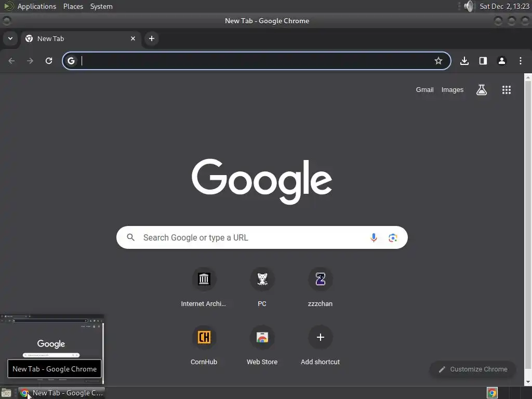Click the Chrome icon in bottom-right tray
This screenshot has width=532, height=399.
coord(492,393)
